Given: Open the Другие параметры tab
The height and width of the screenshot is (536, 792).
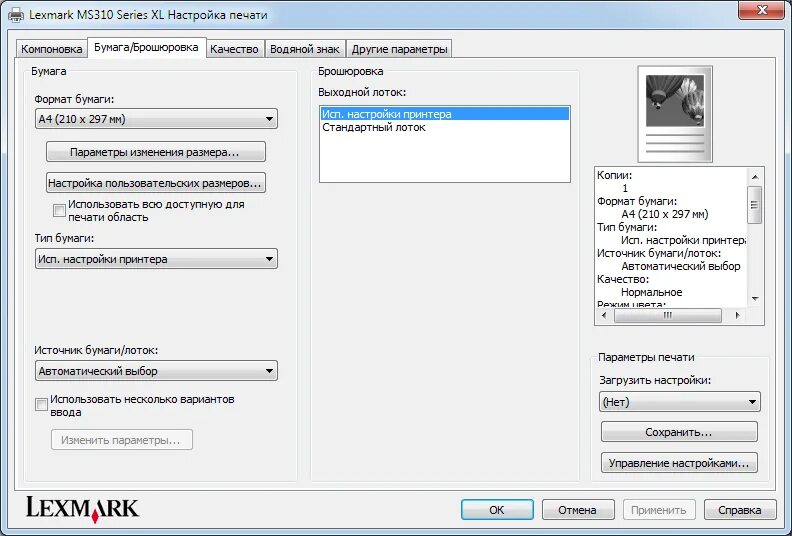Looking at the screenshot, I should tap(399, 49).
